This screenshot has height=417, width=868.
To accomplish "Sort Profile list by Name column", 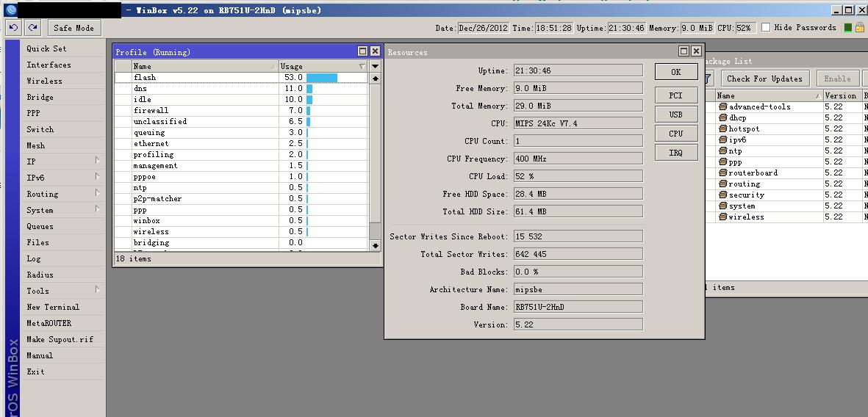I will pos(205,66).
